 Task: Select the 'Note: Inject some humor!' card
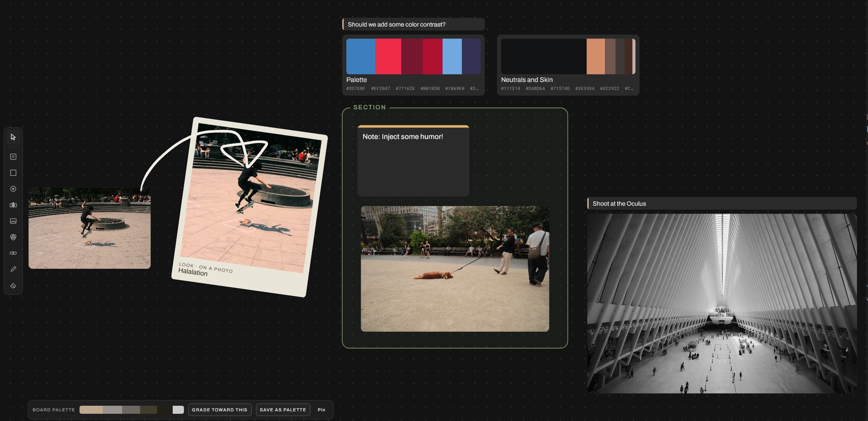[413, 161]
